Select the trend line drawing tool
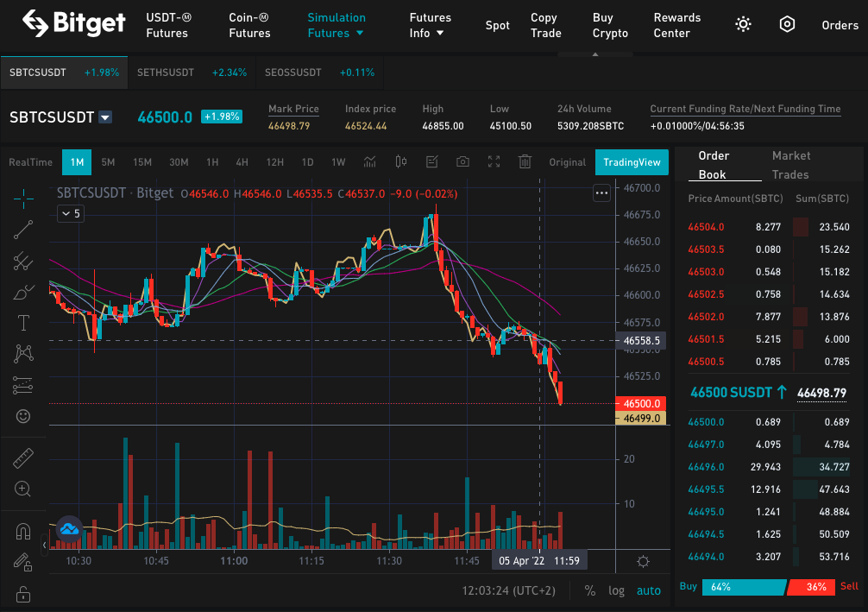 coord(23,230)
